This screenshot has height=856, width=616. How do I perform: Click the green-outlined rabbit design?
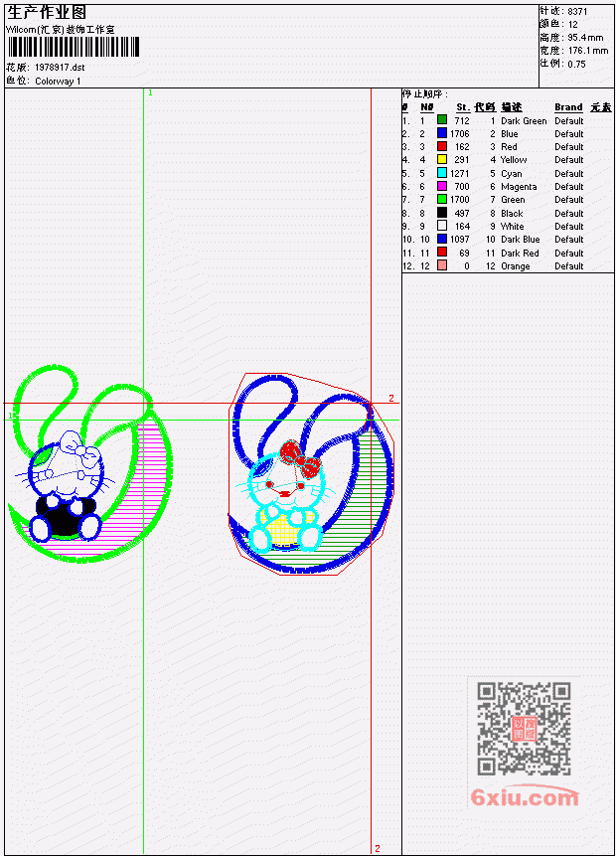tap(90, 464)
